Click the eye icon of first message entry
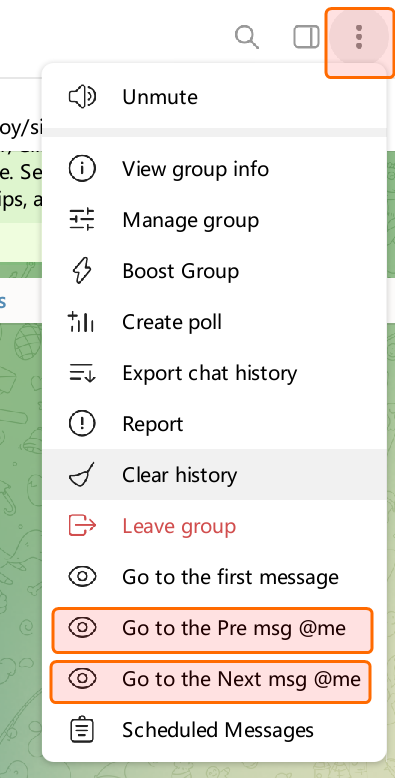 point(82,577)
